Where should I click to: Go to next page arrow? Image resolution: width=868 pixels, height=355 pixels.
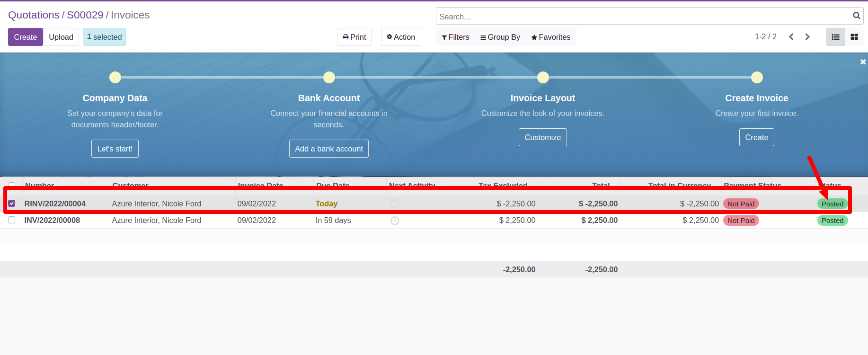click(x=807, y=37)
